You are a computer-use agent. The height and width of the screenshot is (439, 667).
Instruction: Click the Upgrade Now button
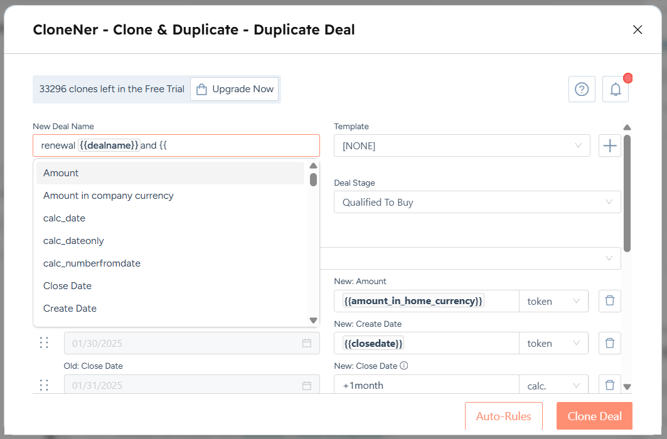tap(234, 89)
